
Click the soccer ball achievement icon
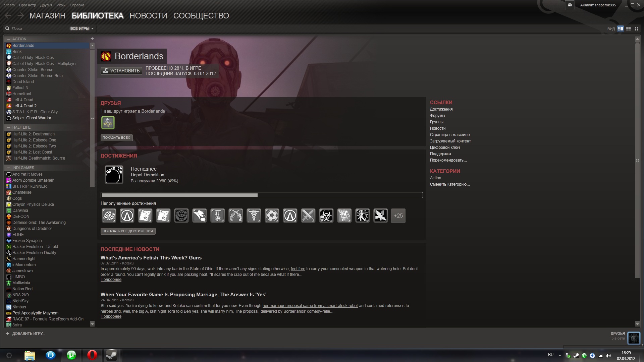pyautogui.click(x=272, y=216)
